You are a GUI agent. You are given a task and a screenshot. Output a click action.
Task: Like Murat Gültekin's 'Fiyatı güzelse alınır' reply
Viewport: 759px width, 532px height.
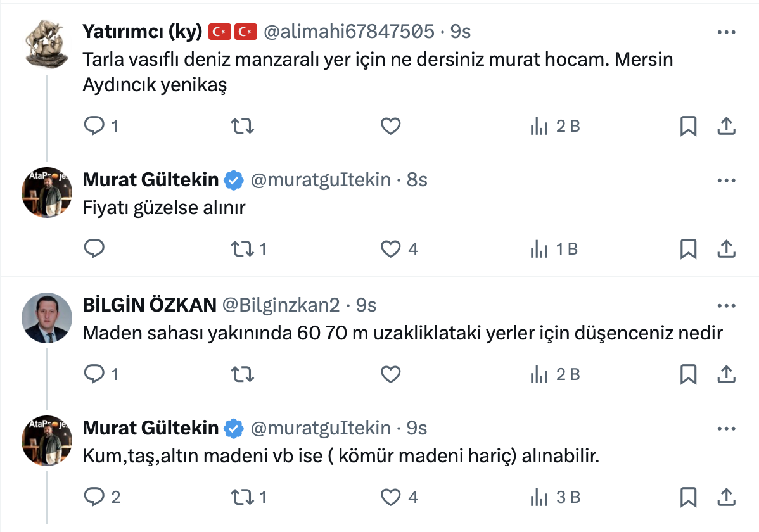click(x=390, y=249)
